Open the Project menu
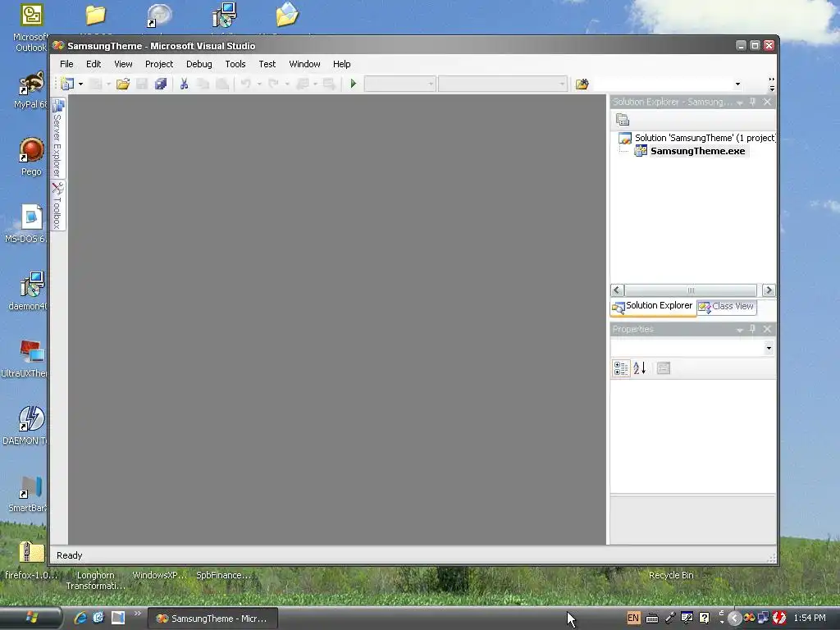This screenshot has height=630, width=840. coord(159,64)
